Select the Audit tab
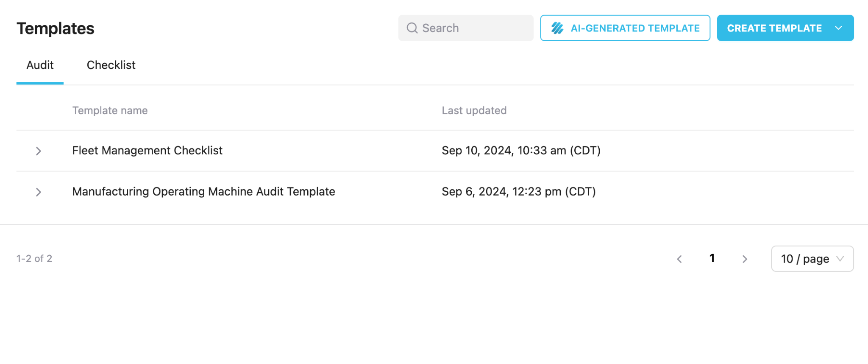868x364 pixels. click(x=40, y=65)
